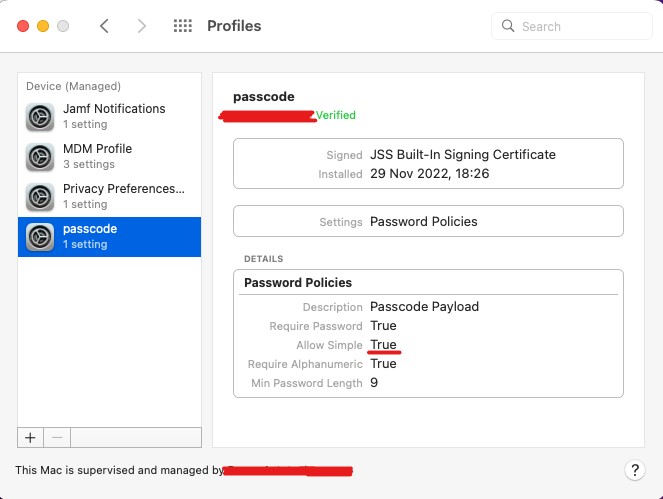Add a profile with the plus button
663x499 pixels.
30,438
